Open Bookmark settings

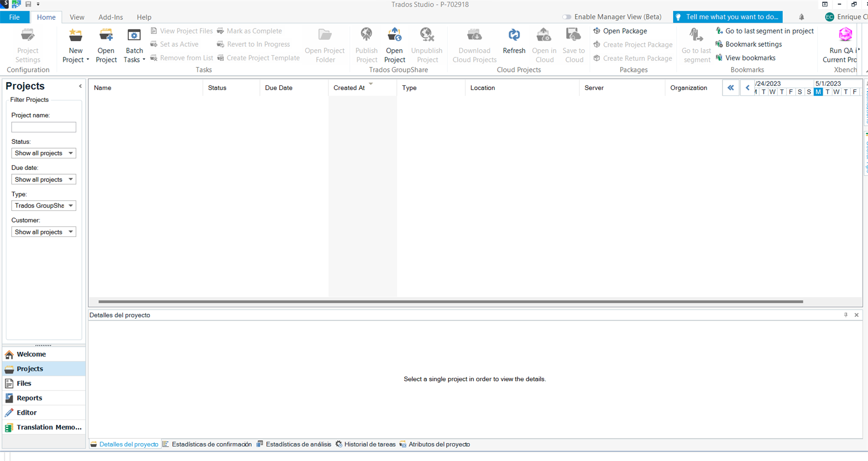coord(749,44)
